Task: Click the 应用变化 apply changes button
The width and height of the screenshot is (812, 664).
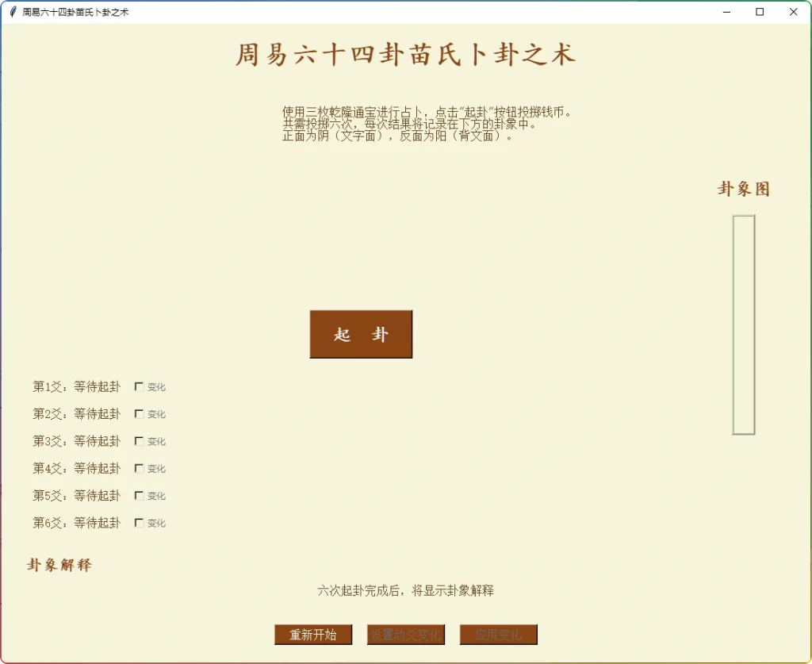Action: click(498, 635)
